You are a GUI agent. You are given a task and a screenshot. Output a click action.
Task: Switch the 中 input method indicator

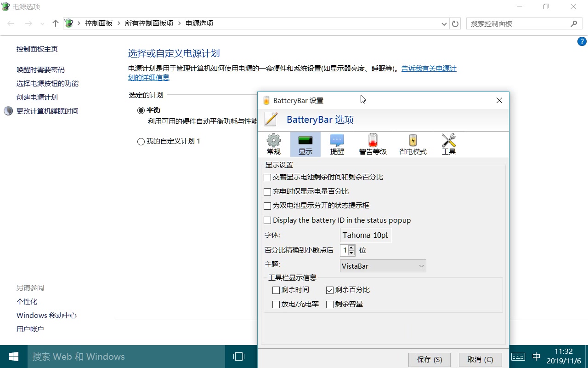536,356
